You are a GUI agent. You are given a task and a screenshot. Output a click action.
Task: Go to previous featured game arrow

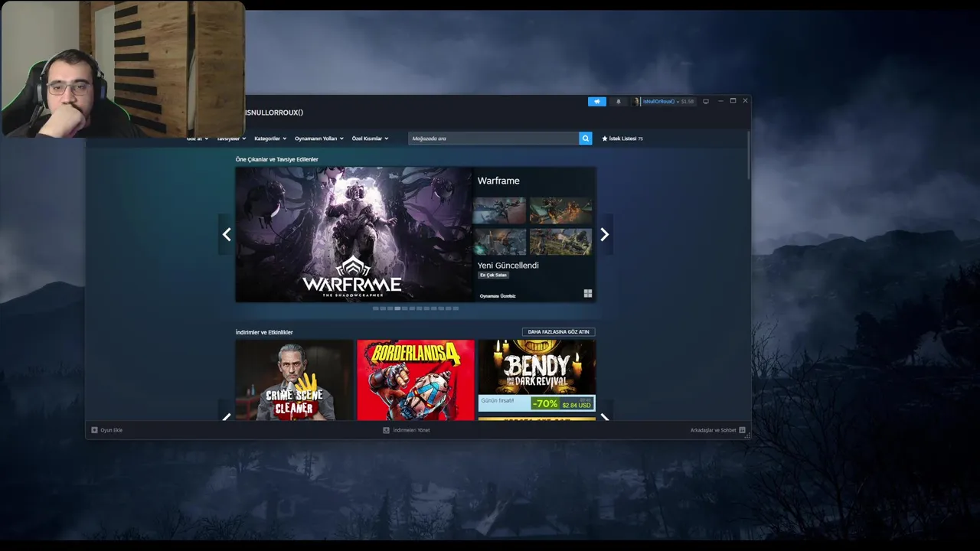(227, 234)
